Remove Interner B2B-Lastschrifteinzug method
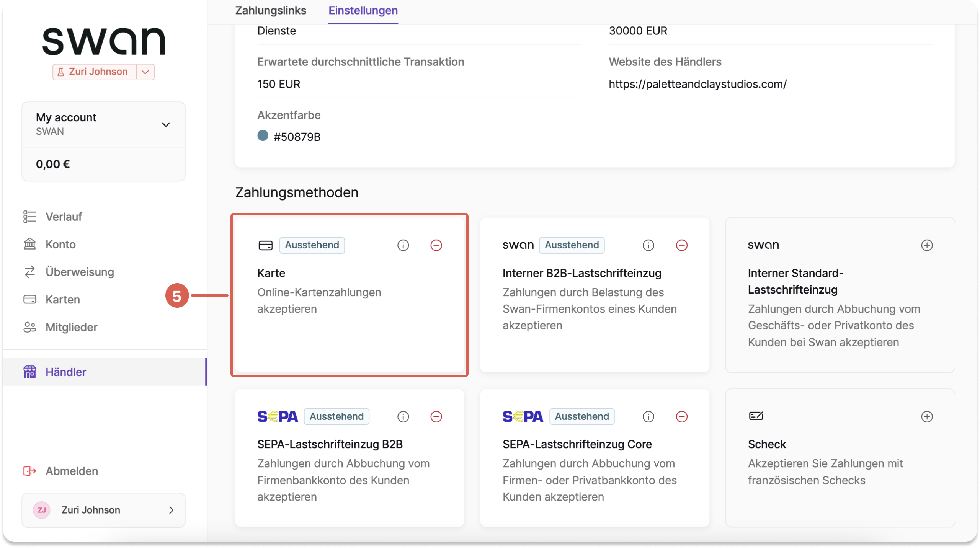Screen dimensions: 980x548 click(x=681, y=245)
